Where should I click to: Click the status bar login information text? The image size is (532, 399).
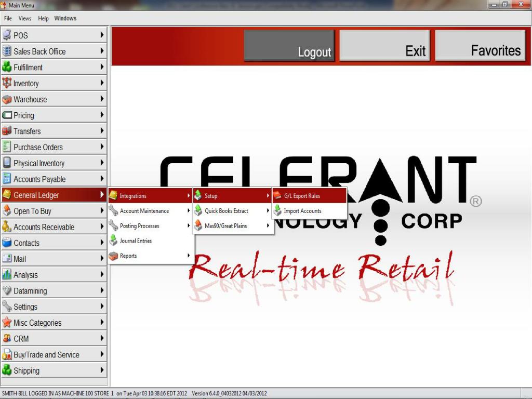point(95,393)
